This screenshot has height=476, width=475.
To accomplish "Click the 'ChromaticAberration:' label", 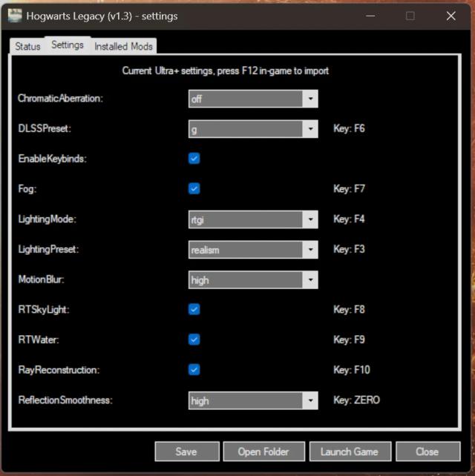I will [x=60, y=99].
